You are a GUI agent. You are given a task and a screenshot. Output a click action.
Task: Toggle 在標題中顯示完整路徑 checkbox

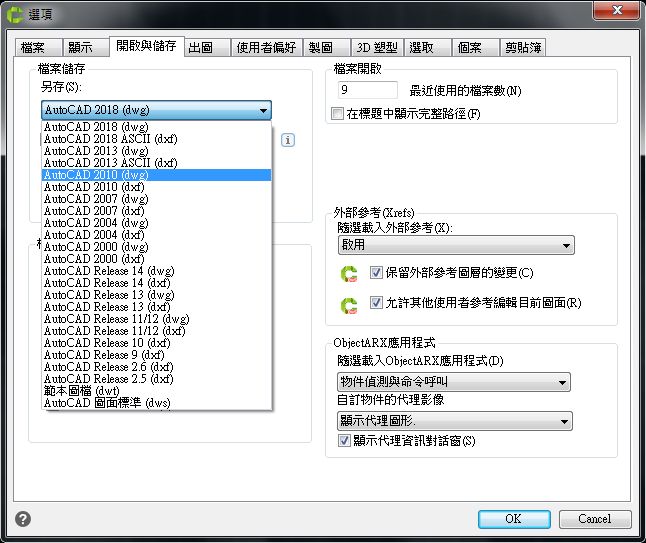tap(337, 113)
